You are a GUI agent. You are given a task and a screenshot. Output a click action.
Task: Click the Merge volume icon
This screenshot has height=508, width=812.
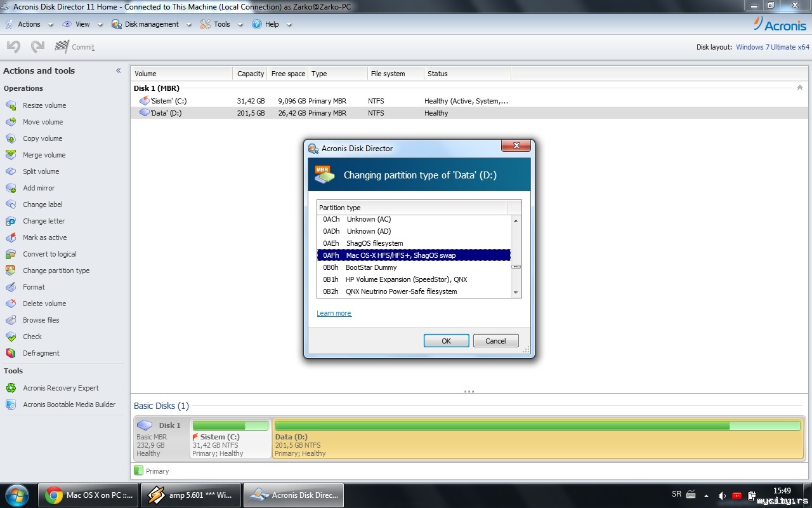(11, 155)
